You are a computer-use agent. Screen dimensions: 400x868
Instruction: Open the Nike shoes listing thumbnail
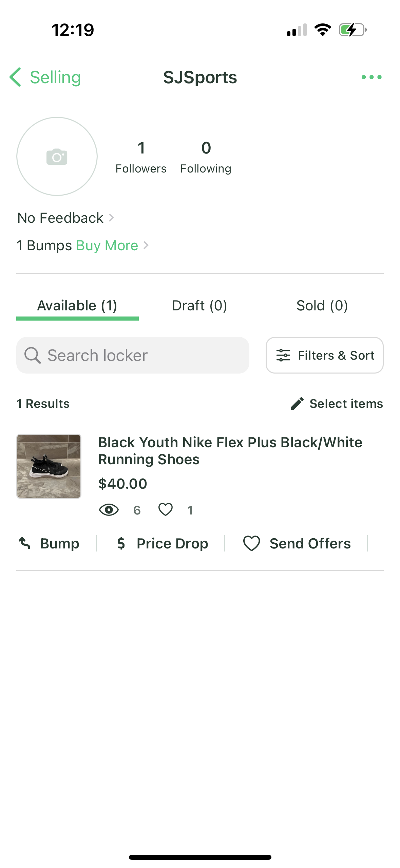click(49, 466)
